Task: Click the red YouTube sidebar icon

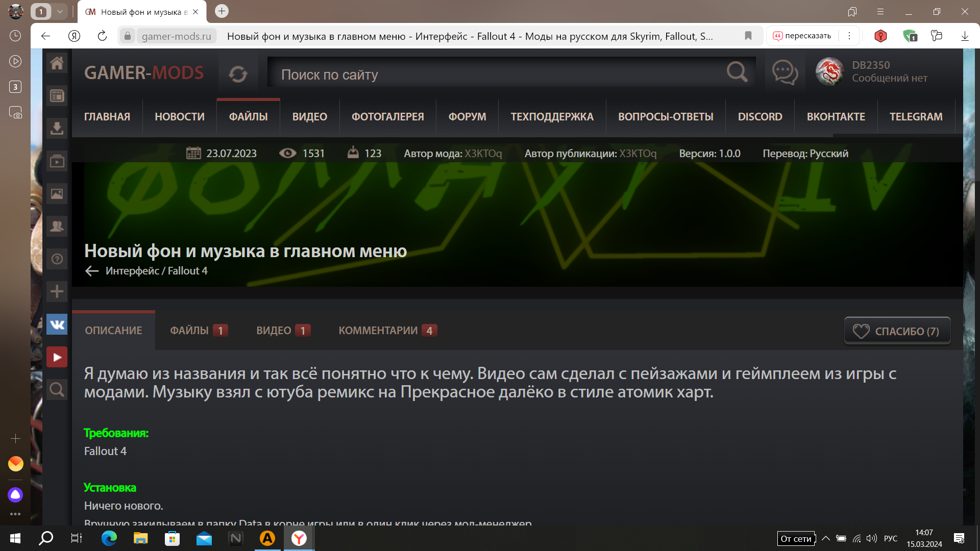Action: [x=57, y=357]
